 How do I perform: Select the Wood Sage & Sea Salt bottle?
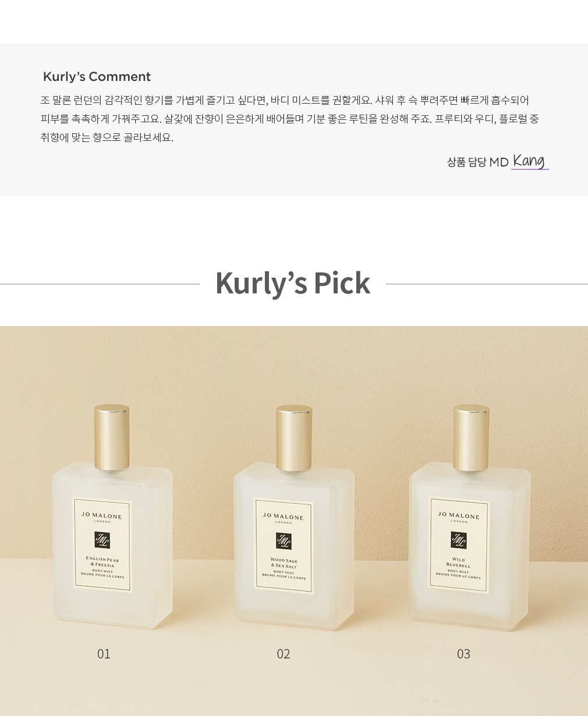pos(294,518)
